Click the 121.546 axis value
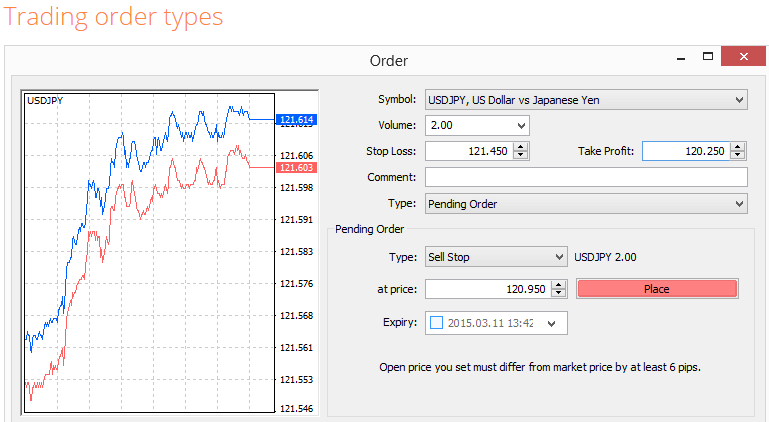769x422 pixels. pos(296,408)
